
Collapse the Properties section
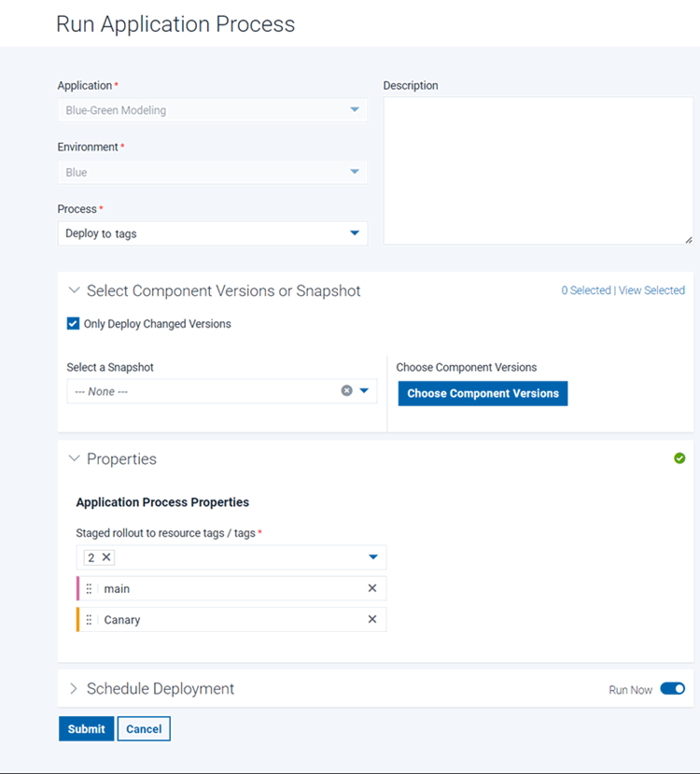75,458
